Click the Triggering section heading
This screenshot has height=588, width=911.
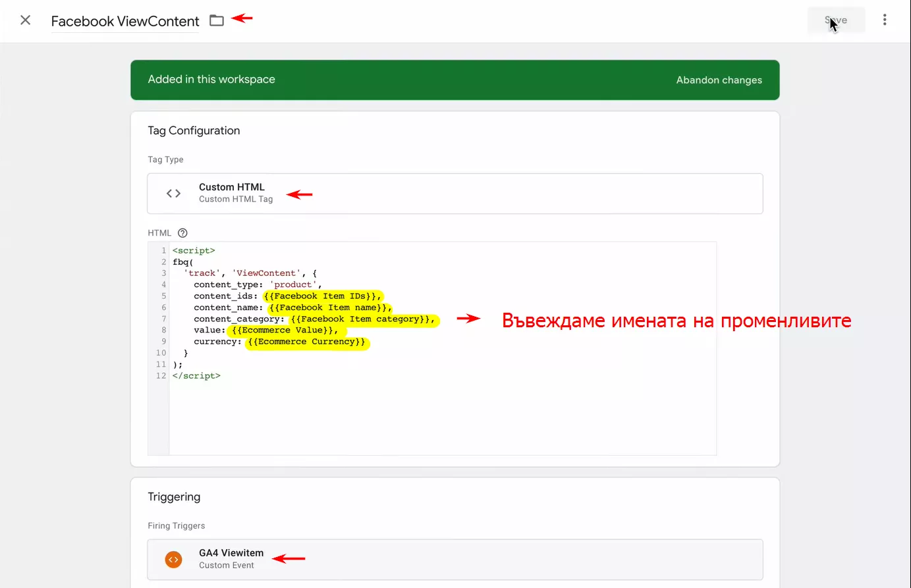coord(174,497)
